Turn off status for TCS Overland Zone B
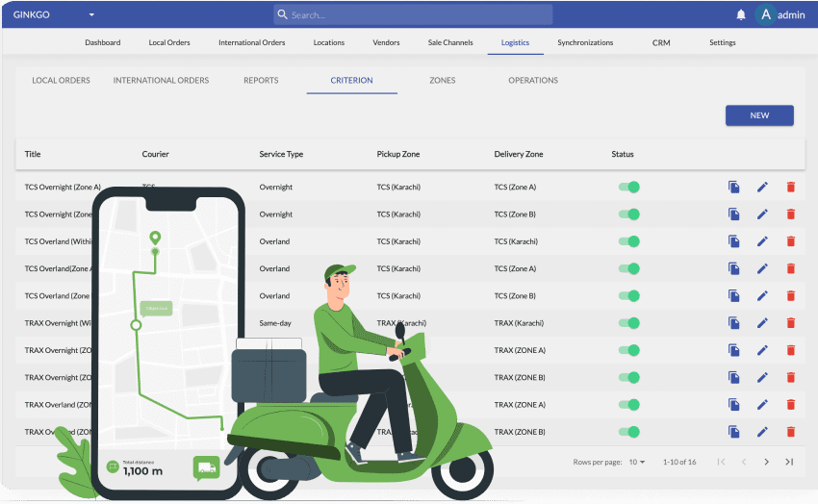Image resolution: width=818 pixels, height=504 pixels. pos(628,296)
